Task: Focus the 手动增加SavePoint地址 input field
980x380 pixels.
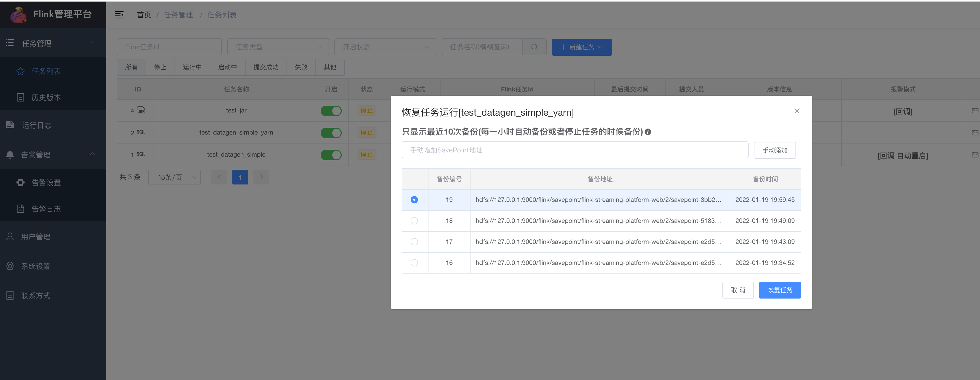Action: [x=575, y=150]
